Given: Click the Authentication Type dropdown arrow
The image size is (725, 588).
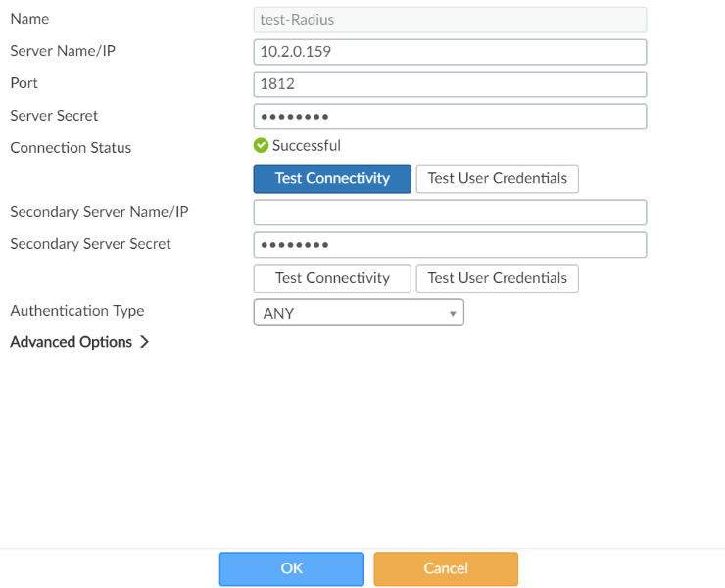Looking at the screenshot, I should click(x=453, y=314).
